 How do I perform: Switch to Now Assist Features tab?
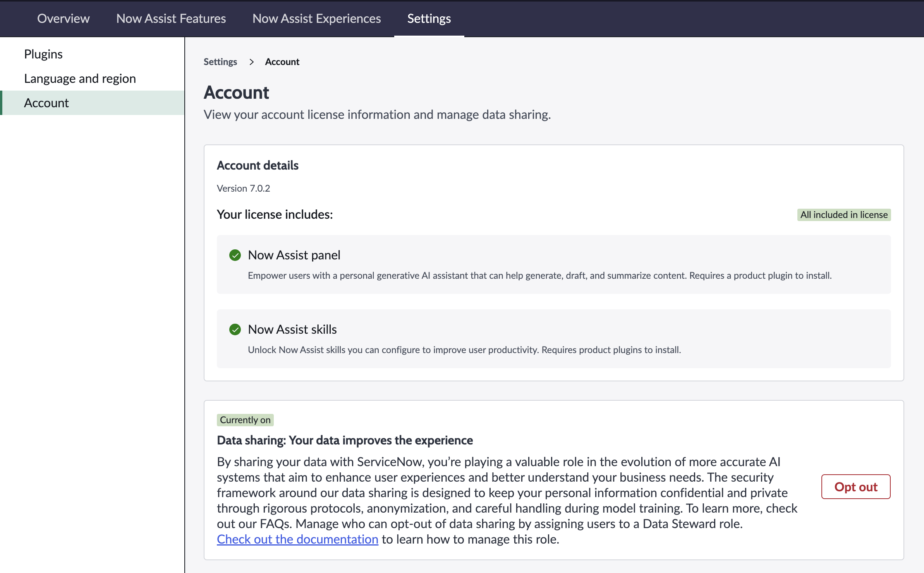click(171, 19)
